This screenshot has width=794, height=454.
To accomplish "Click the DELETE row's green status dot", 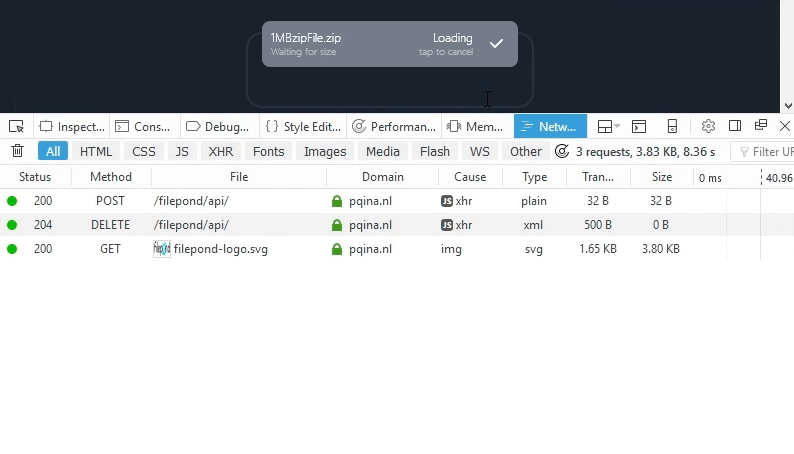I will coord(12,225).
